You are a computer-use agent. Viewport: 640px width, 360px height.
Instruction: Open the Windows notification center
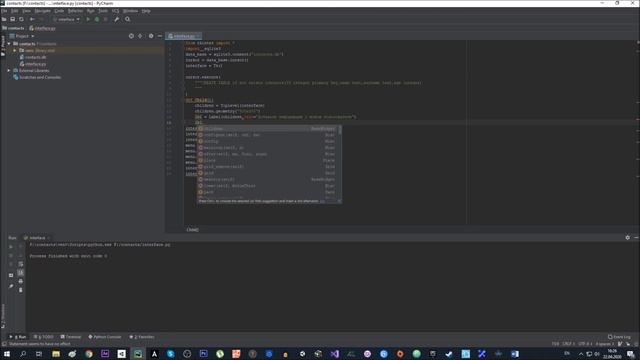(x=631, y=354)
